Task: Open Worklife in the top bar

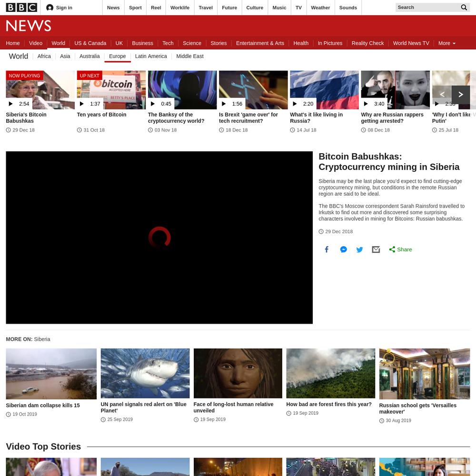Action: coord(180,8)
